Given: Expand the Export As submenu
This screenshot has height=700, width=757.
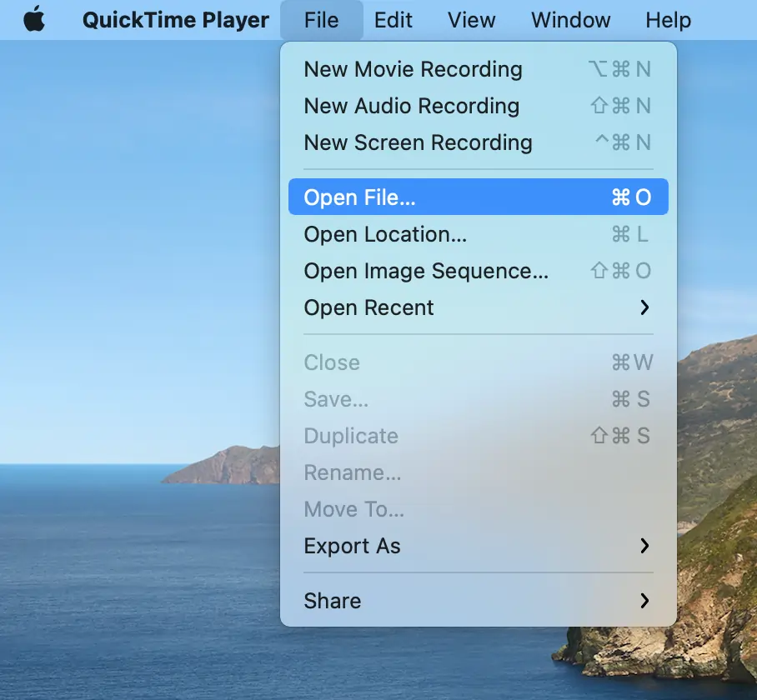Looking at the screenshot, I should click(478, 546).
